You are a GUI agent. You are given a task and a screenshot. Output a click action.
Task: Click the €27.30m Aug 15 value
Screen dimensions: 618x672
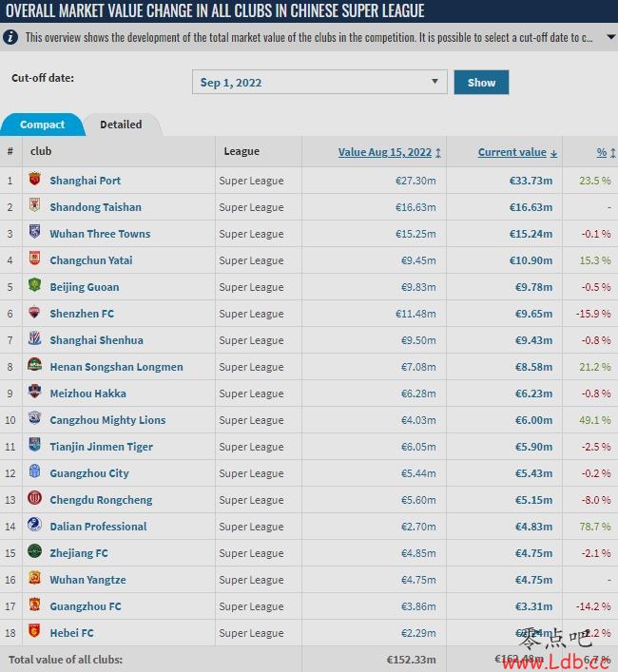coord(415,181)
